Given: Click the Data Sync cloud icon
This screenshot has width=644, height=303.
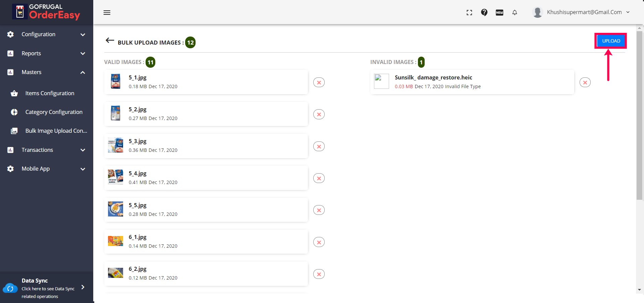Looking at the screenshot, I should click(10, 288).
